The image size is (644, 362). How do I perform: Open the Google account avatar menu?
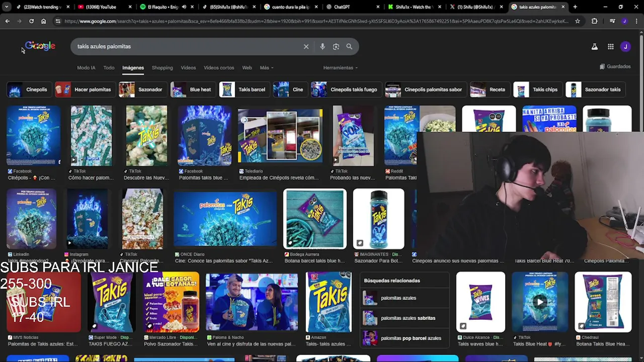(x=625, y=46)
